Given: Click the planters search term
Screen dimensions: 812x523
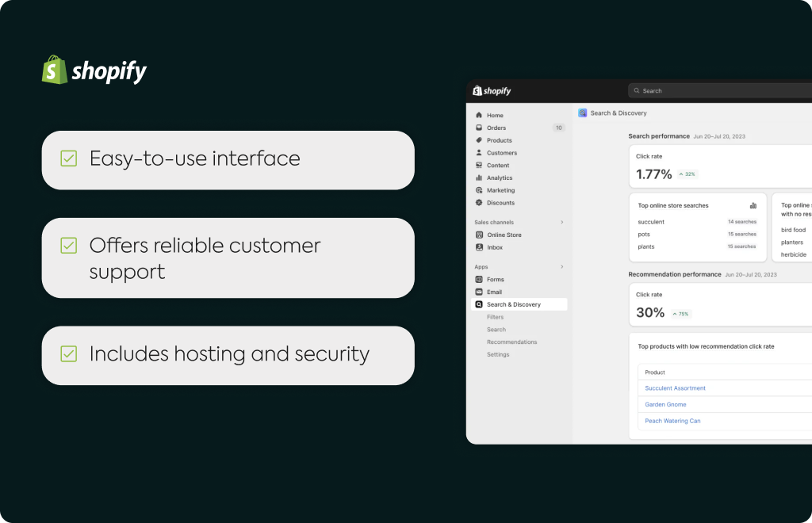Looking at the screenshot, I should [792, 242].
